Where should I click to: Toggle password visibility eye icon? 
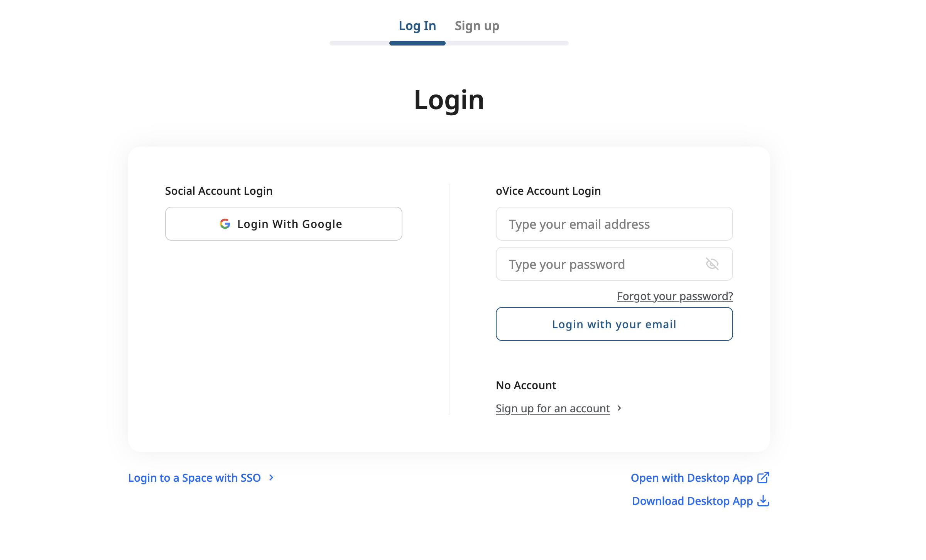point(712,264)
